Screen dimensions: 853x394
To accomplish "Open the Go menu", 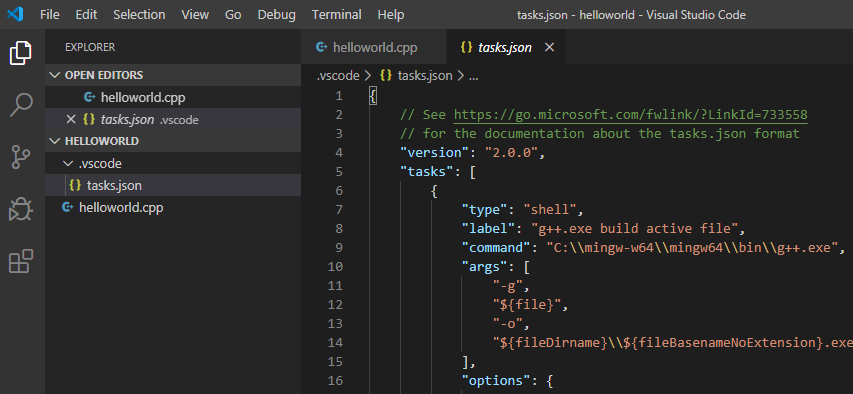I will (x=233, y=15).
